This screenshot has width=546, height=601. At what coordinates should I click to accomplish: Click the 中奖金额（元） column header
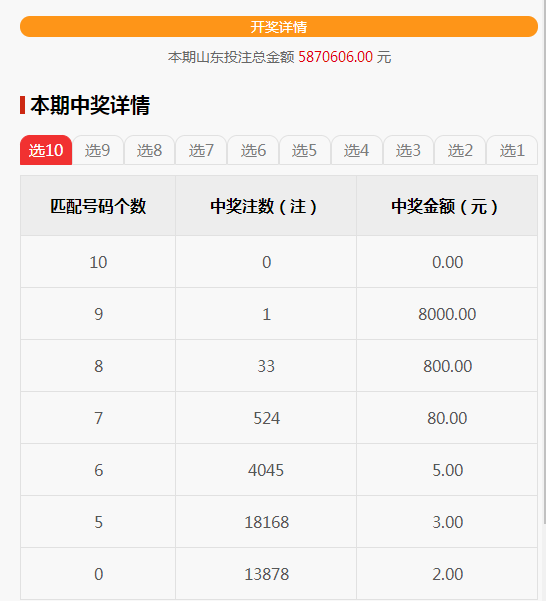(447, 206)
